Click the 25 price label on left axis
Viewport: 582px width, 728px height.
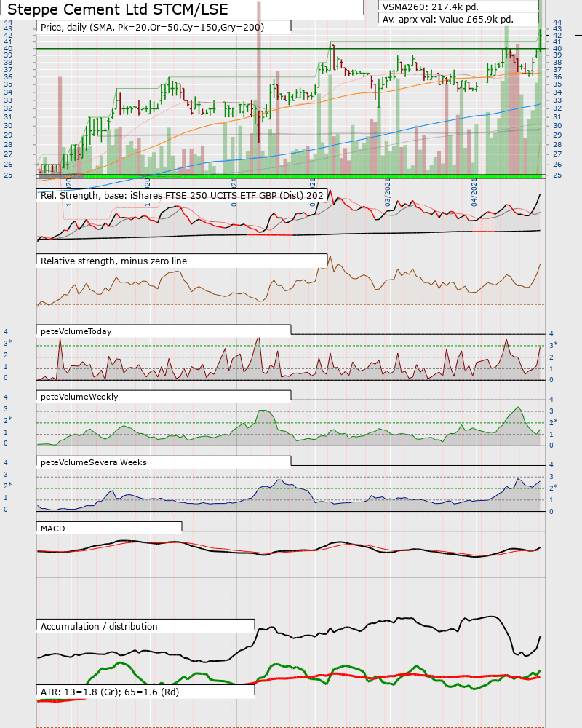click(x=8, y=175)
